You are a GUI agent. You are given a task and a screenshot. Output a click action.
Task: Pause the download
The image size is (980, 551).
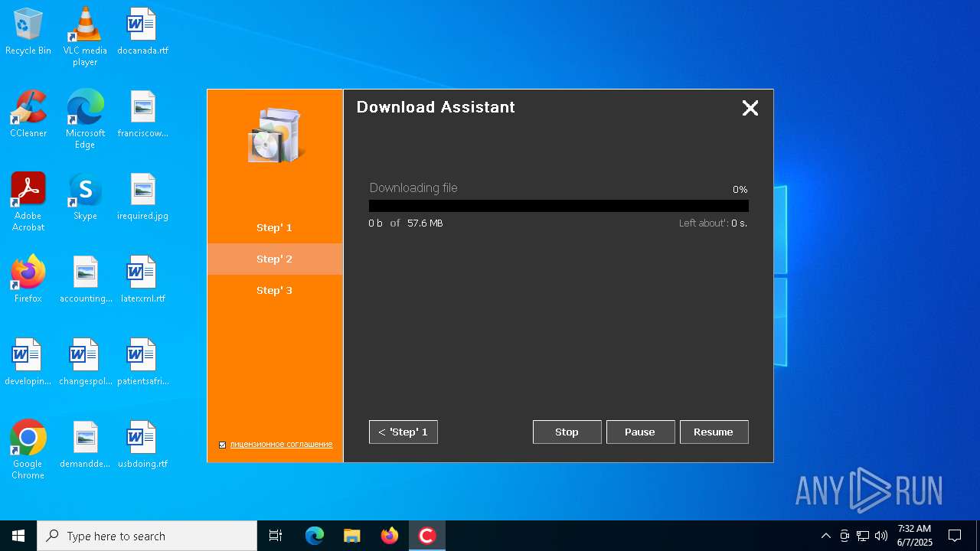click(641, 432)
